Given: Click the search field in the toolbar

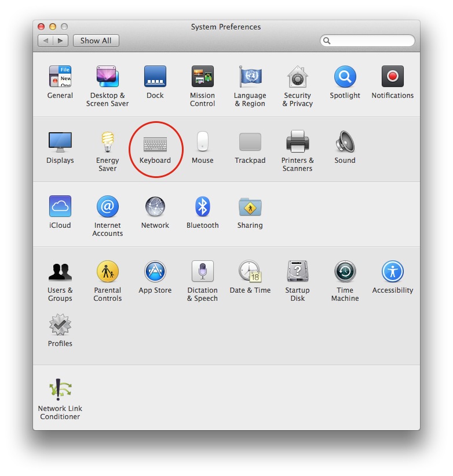Looking at the screenshot, I should click(x=367, y=41).
